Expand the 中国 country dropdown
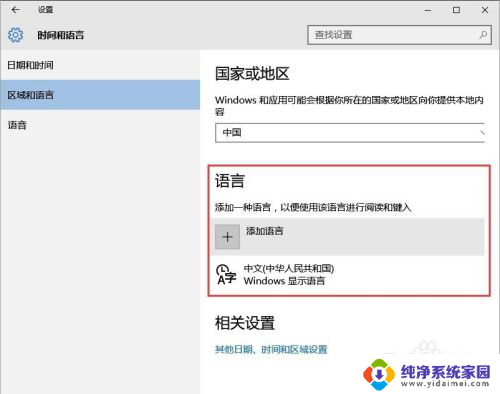The height and width of the screenshot is (394, 500). [350, 133]
